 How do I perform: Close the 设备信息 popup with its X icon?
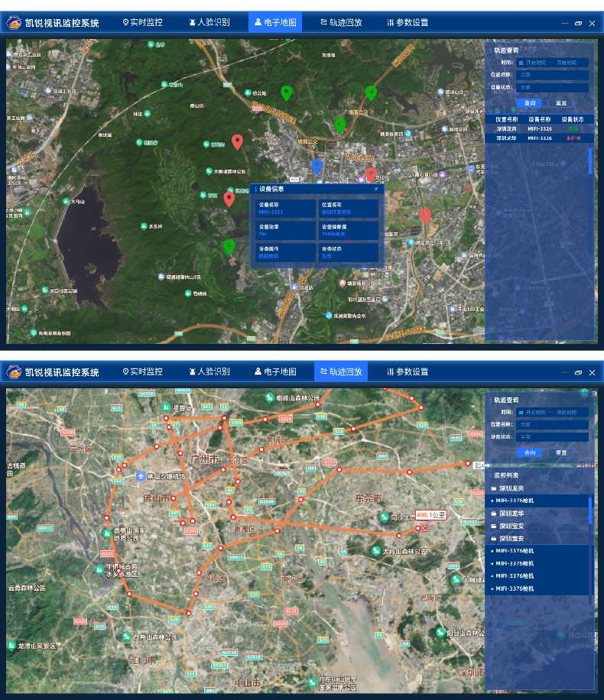click(x=375, y=188)
